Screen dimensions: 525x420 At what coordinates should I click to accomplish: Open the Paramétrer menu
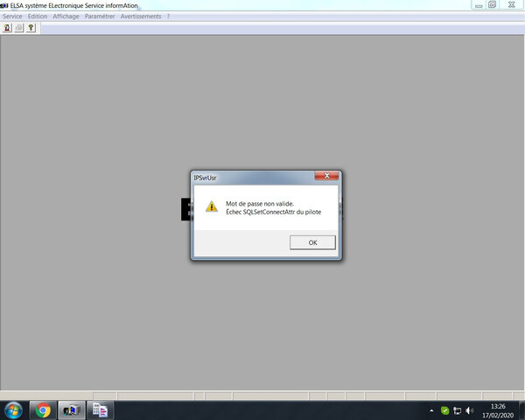coord(100,17)
